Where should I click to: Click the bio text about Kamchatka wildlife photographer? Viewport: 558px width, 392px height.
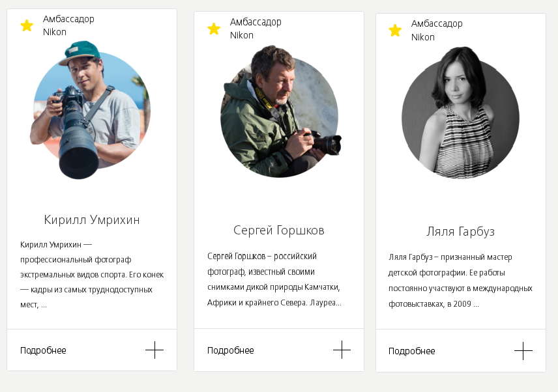(x=276, y=279)
